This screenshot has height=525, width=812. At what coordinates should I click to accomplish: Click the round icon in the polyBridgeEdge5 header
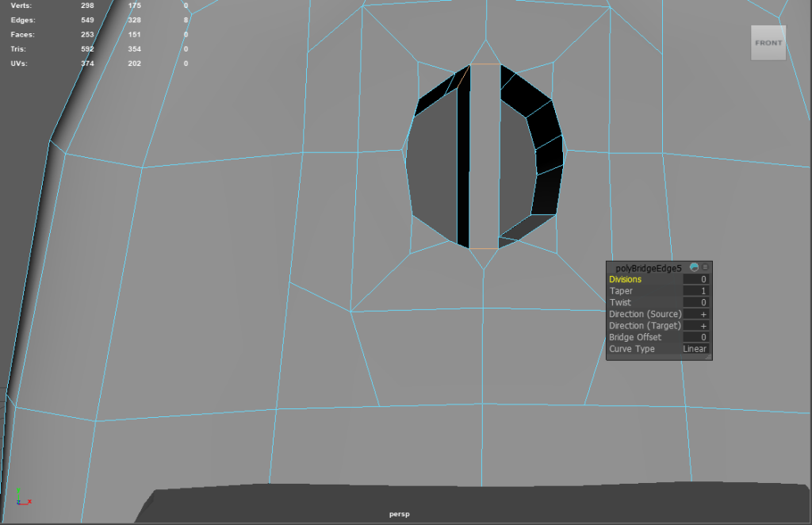[x=694, y=268]
